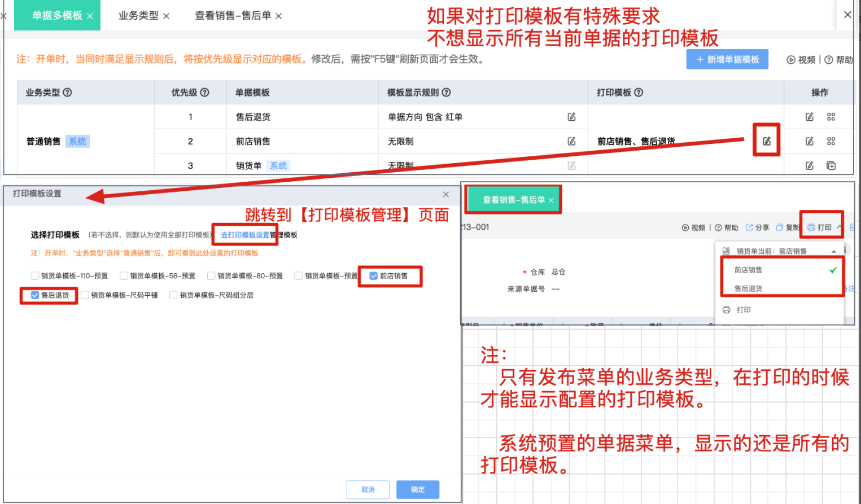Click the 复制 copy icon in toolbar
Screen dimensions: 861x504
coord(780,227)
